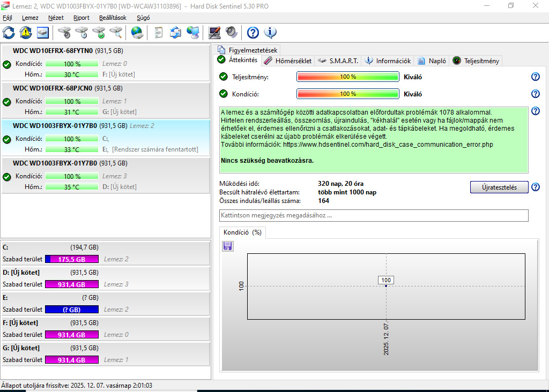
Task: Click the "Nincs szükség beavatkozásra." text
Action: pos(267,161)
